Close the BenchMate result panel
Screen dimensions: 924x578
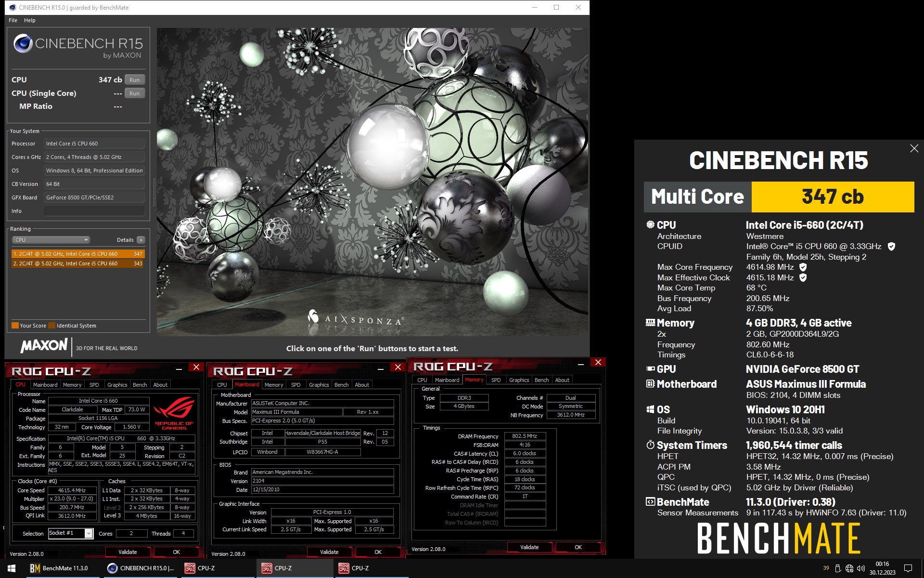(x=914, y=148)
